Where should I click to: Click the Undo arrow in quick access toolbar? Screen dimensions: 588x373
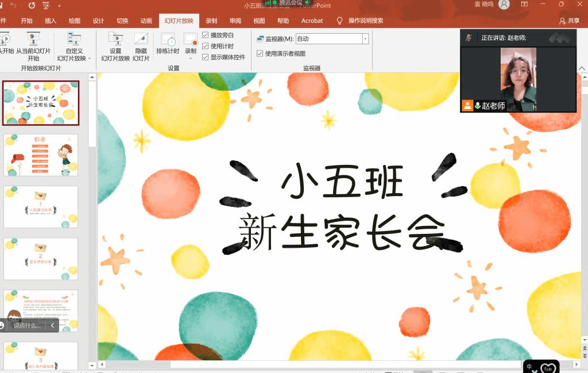point(14,5)
